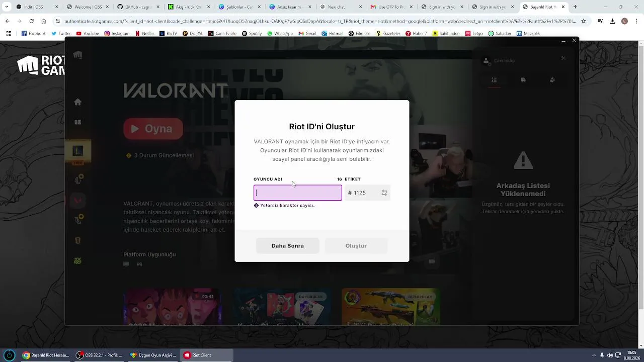Open the BluTV bookmark
Viewport: 644px width, 362px height.
coord(168,34)
